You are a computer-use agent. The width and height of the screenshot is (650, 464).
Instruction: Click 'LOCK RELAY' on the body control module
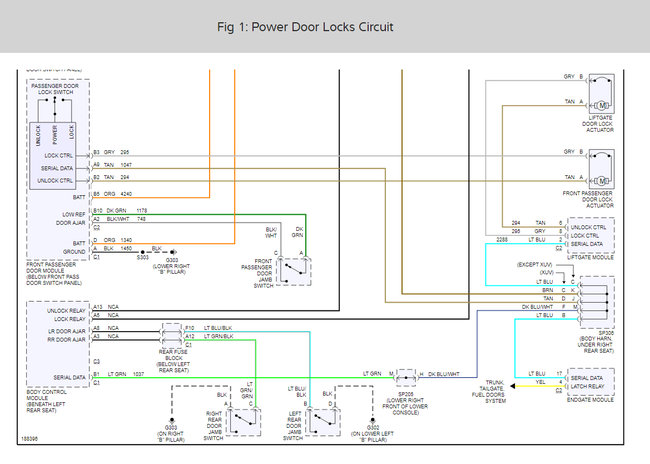[x=70, y=319]
